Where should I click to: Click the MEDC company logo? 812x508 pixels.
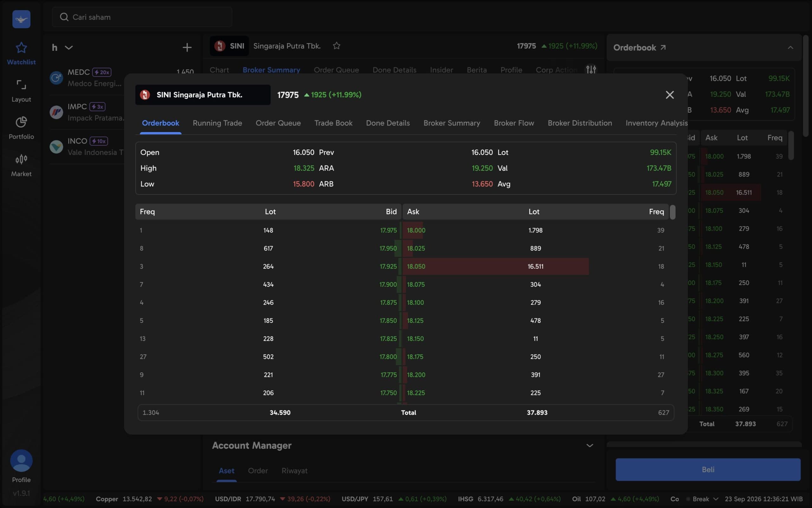(56, 78)
